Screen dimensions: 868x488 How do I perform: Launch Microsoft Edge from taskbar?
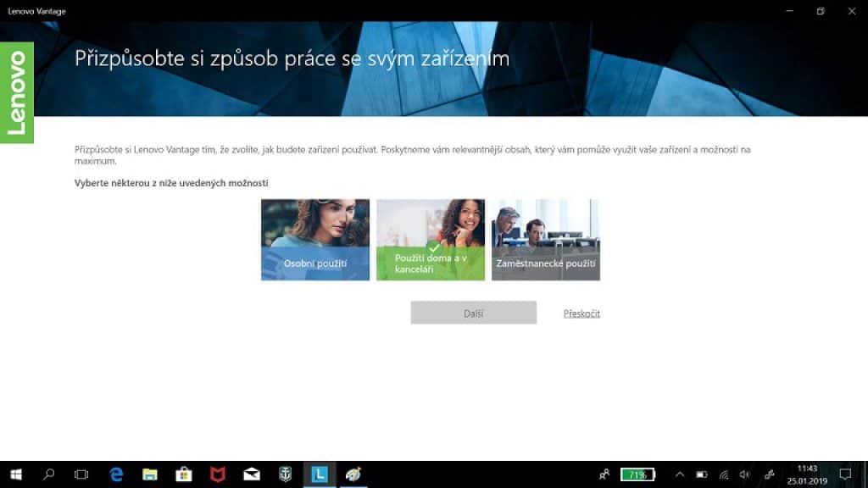coord(116,474)
